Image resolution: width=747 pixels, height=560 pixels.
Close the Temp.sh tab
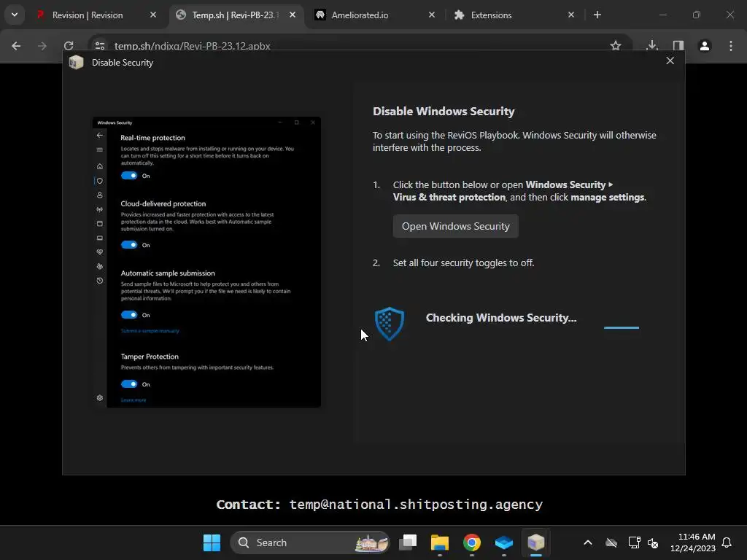click(x=293, y=15)
